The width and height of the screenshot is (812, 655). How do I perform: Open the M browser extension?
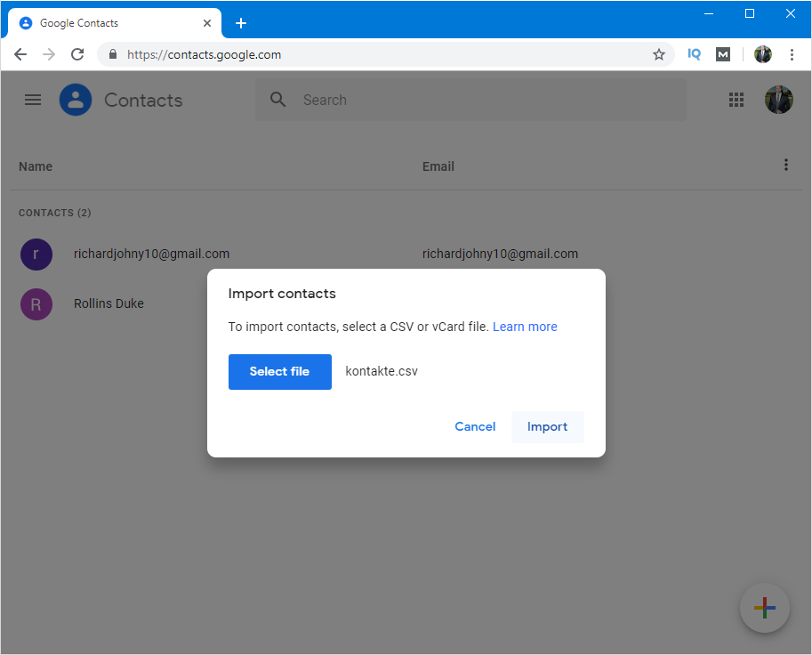pyautogui.click(x=723, y=54)
